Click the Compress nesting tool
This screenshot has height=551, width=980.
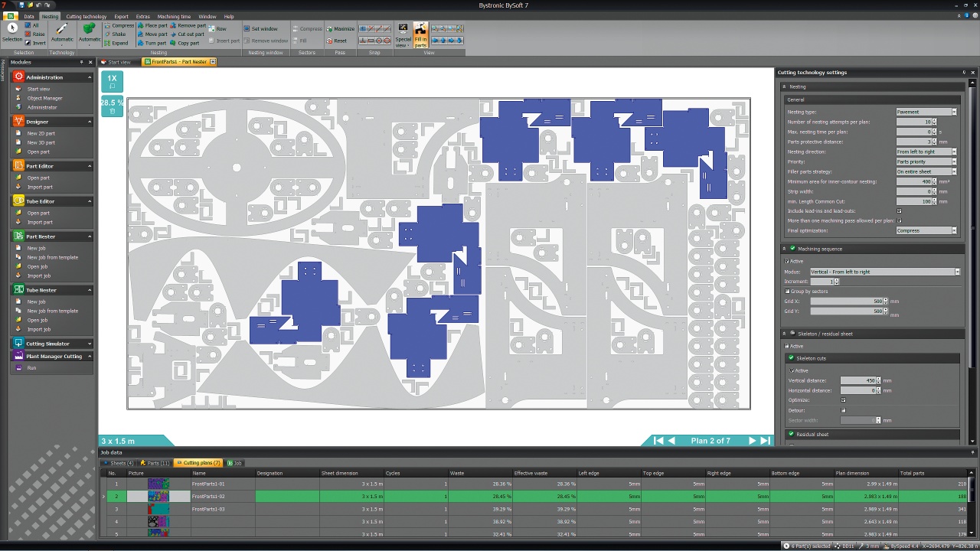click(119, 25)
